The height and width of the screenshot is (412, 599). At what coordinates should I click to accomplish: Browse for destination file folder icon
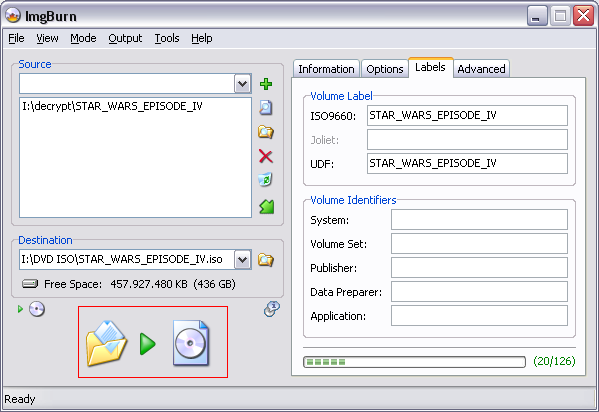pyautogui.click(x=266, y=260)
